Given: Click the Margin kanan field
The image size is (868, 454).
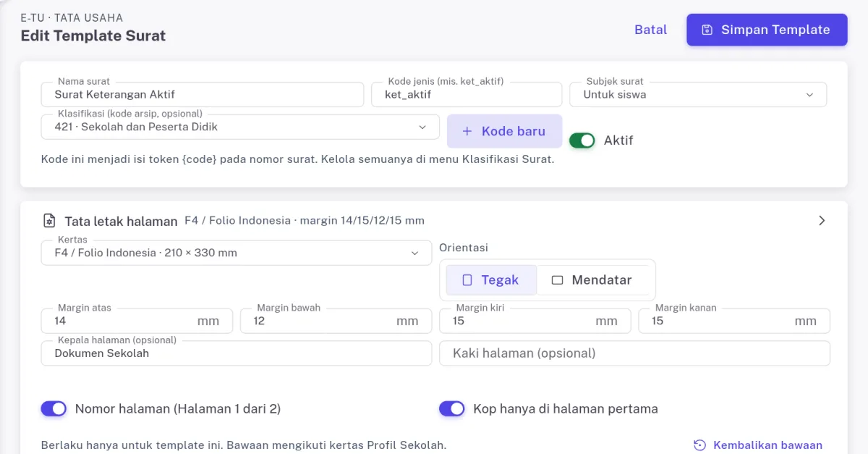Looking at the screenshot, I should point(734,321).
